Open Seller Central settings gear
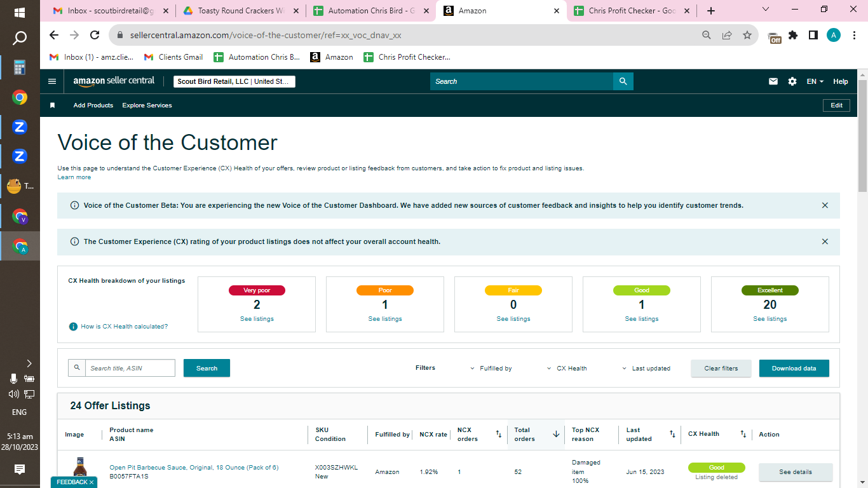The image size is (868, 488). click(x=792, y=81)
